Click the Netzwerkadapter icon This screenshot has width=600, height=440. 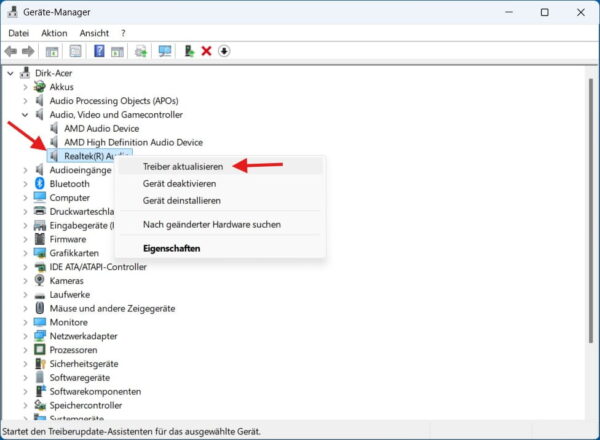pos(39,336)
